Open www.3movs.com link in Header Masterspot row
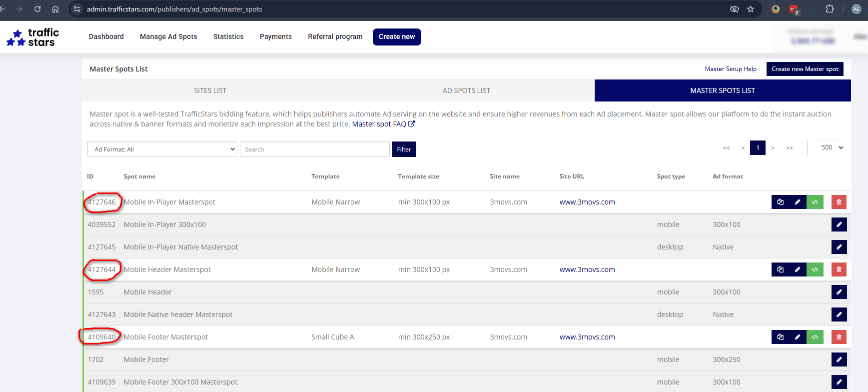868x392 pixels. pos(587,269)
